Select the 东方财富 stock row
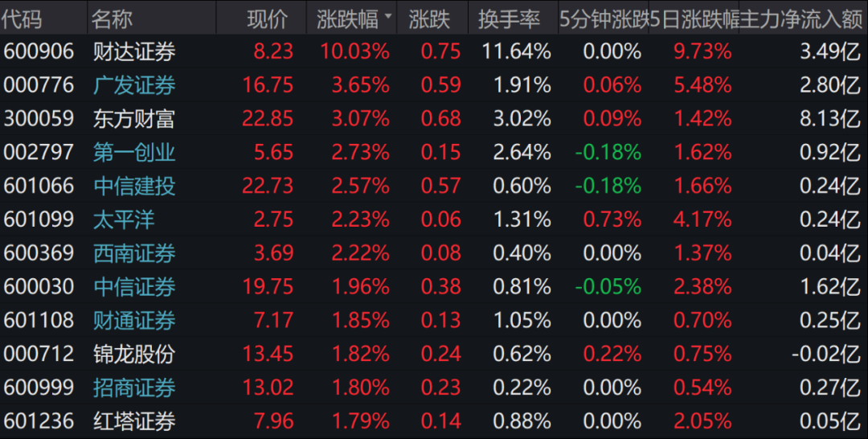868x439 pixels. pyautogui.click(x=134, y=119)
